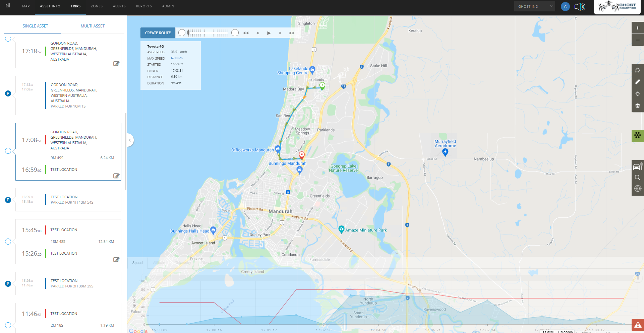Select the Test Location parked 1H 13M 54S card
Viewport: 644px width, 333px height.
[x=68, y=200]
